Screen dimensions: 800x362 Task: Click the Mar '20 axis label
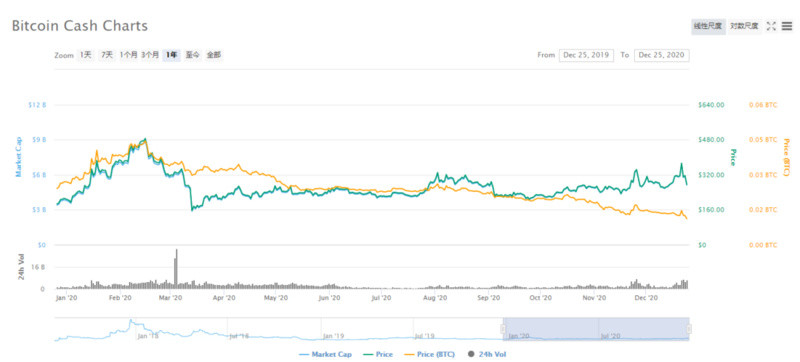(x=171, y=298)
